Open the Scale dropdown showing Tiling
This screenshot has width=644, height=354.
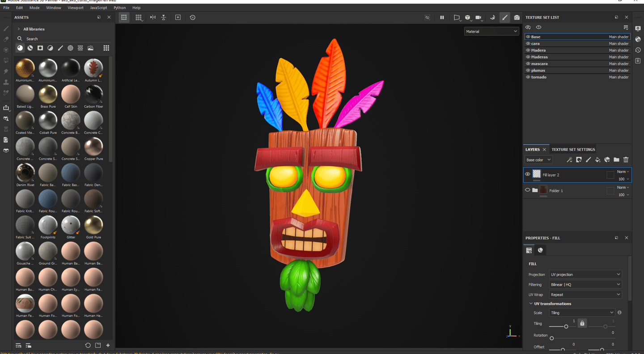click(x=582, y=312)
